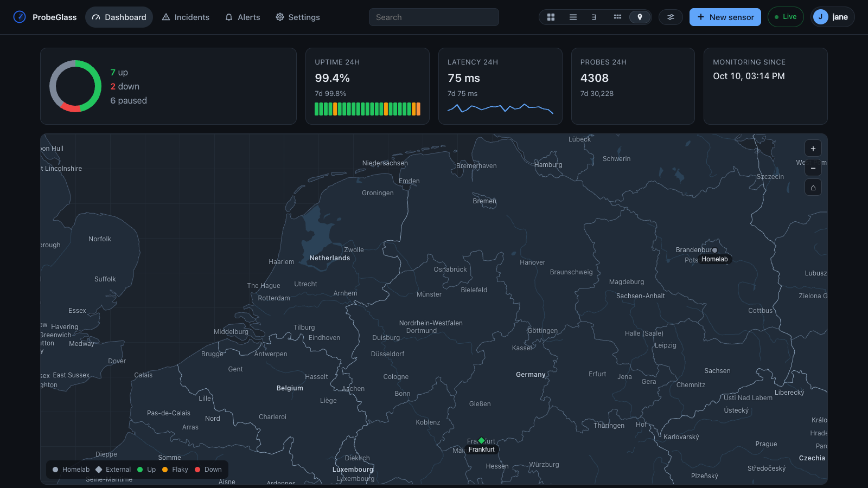The height and width of the screenshot is (488, 868).
Task: Click the New sensor button
Action: coord(725,17)
